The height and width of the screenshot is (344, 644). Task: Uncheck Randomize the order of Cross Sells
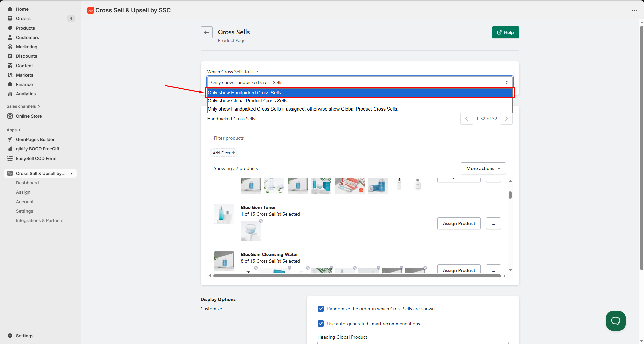321,309
